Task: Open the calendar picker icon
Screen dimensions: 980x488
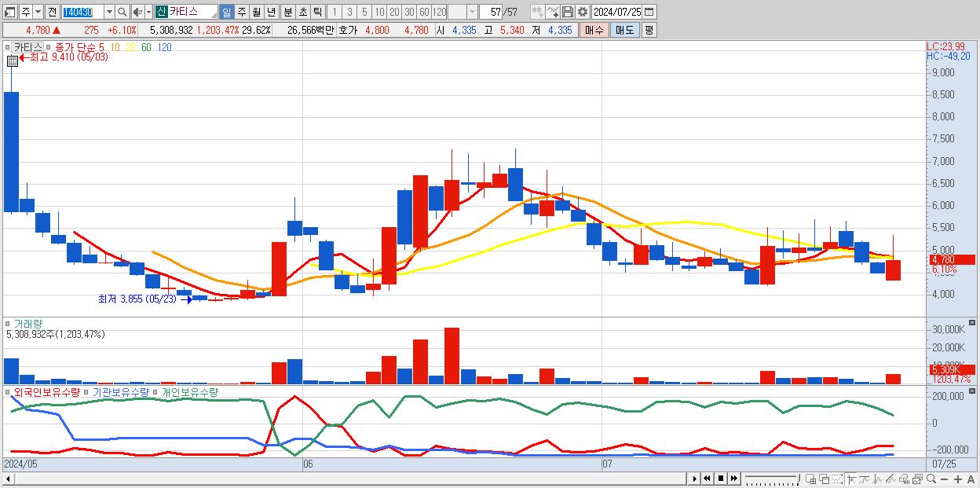Action: [x=649, y=12]
